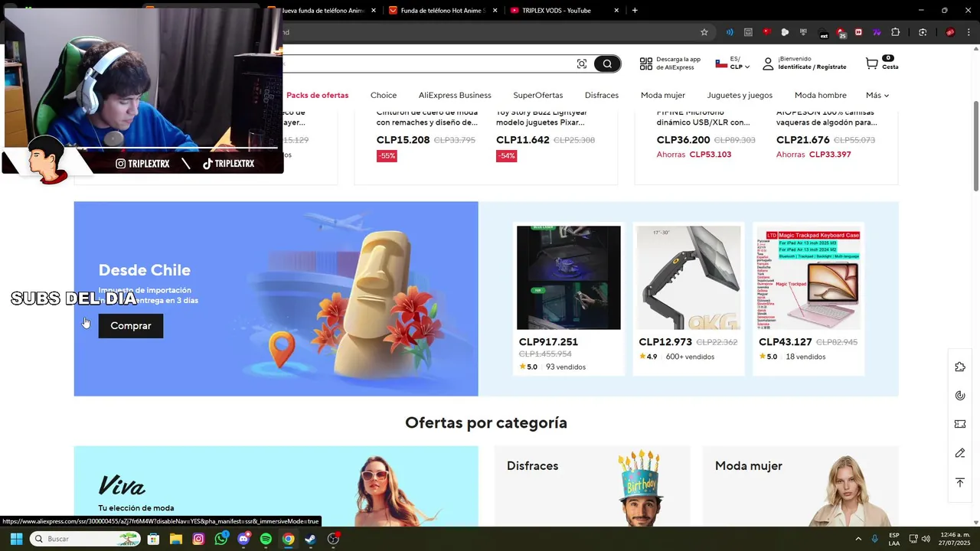Switch to Funda de teléfono Hot Anime tab

tap(442, 11)
